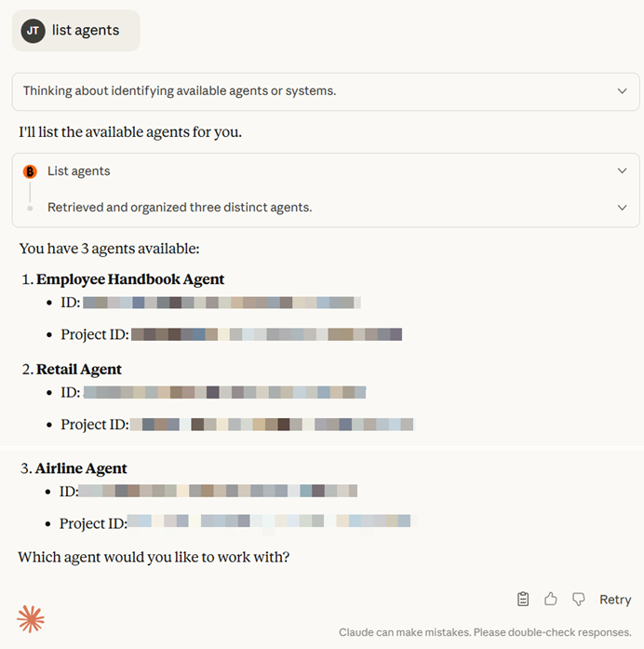Click the Employee Handbook Agent's Project ID value
This screenshot has height=649, width=644.
tap(266, 334)
